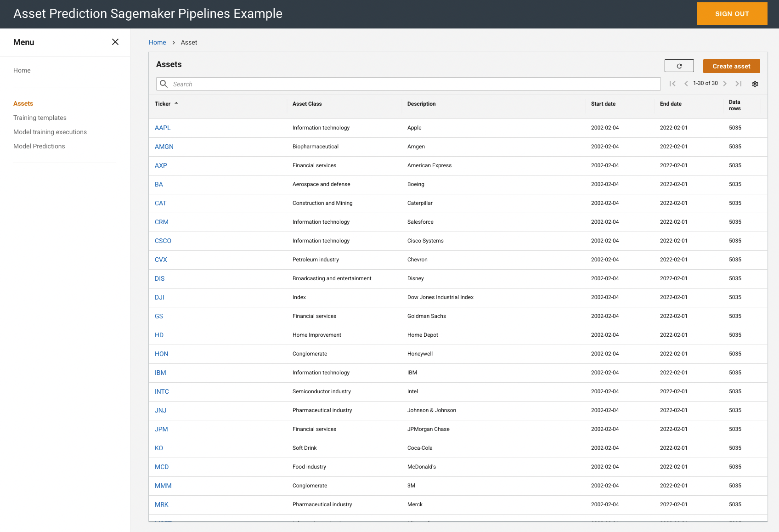Click the Petroleum industry cell

[316, 260]
